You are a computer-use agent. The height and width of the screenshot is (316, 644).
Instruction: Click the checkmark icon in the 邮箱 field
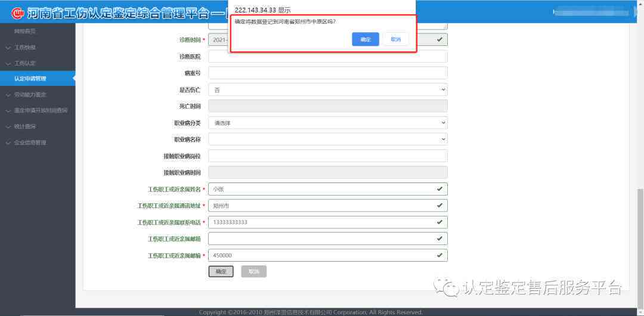(439, 238)
